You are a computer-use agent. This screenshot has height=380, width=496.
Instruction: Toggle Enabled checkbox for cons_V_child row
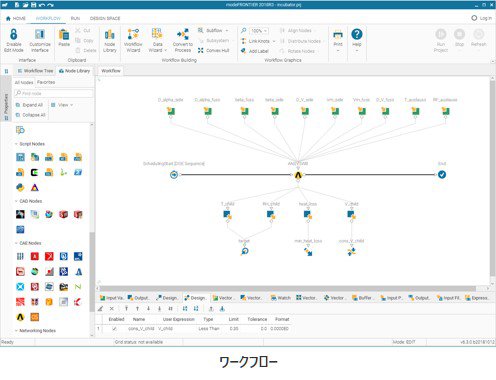(114, 329)
